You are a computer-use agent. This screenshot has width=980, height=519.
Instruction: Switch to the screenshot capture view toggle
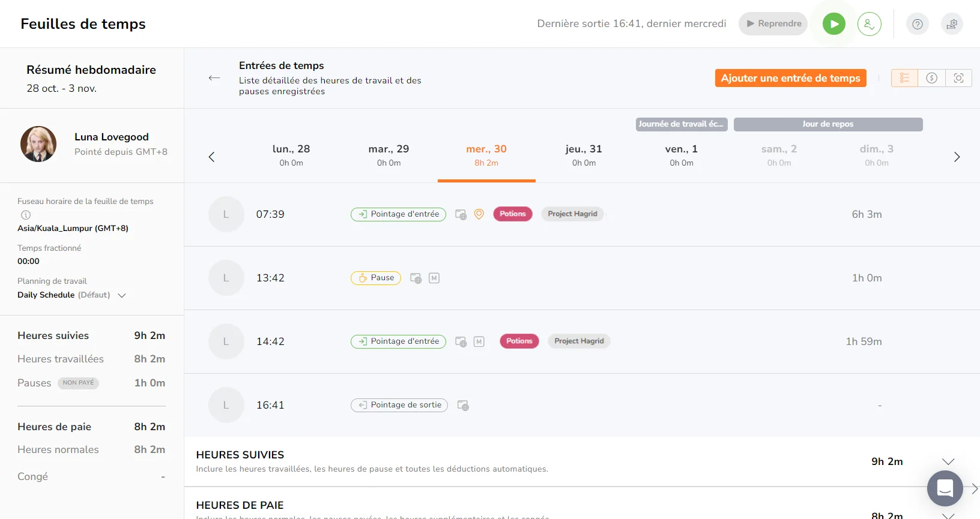(958, 78)
